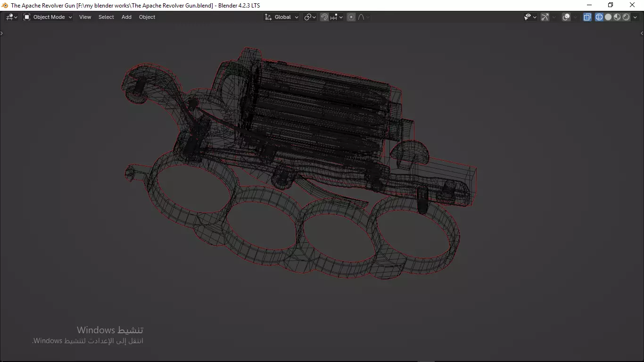Image resolution: width=644 pixels, height=362 pixels.
Task: Switch to wireframe viewport shading
Action: pos(599,17)
